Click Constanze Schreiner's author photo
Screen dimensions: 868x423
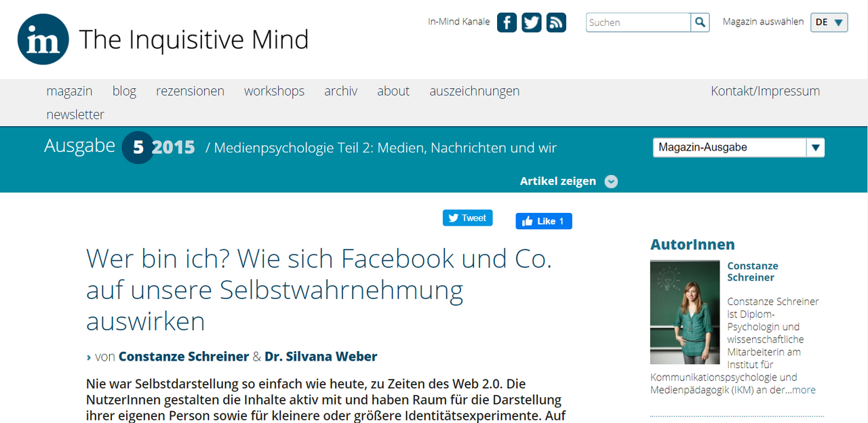[684, 313]
